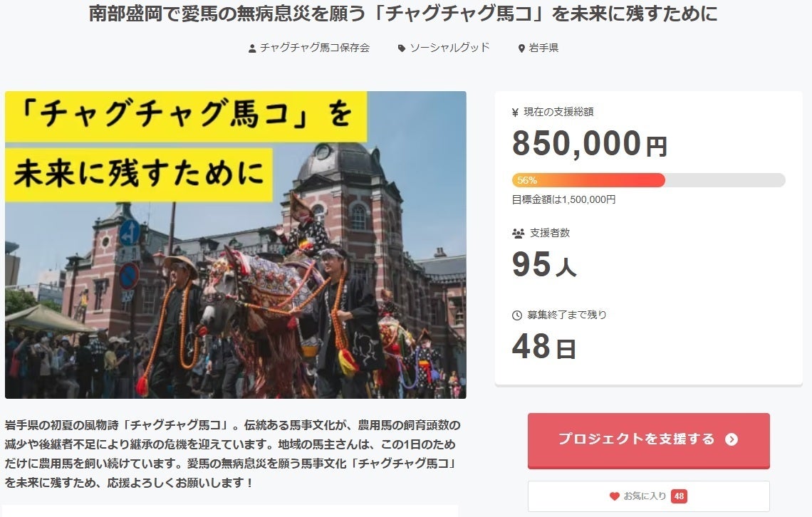
Task: Click the supporters icon next to 支援者数
Action: click(518, 233)
